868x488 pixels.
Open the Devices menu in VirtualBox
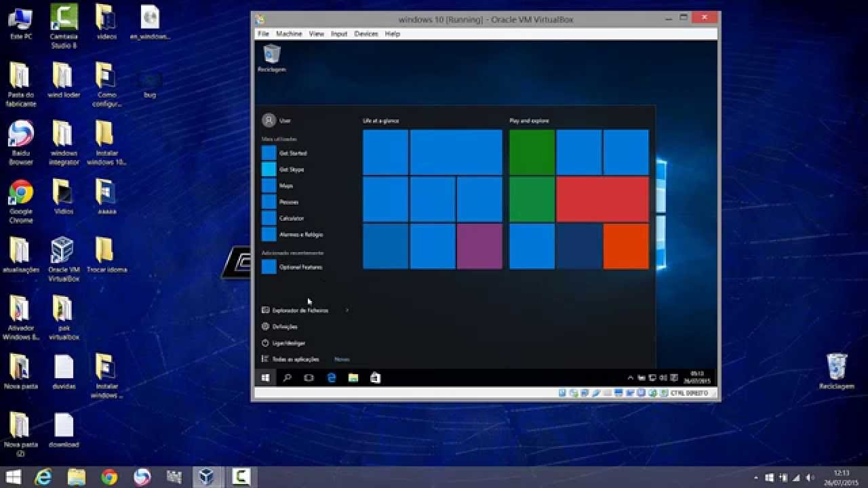tap(366, 33)
